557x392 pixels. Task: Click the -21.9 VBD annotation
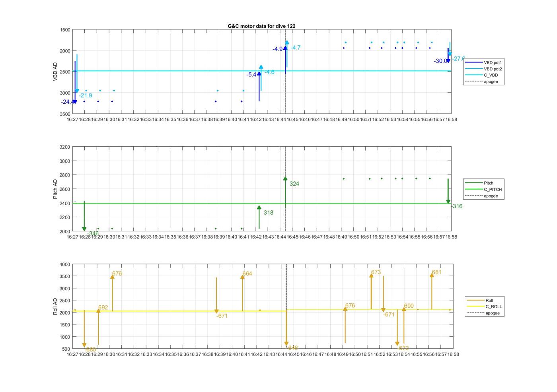tap(86, 95)
